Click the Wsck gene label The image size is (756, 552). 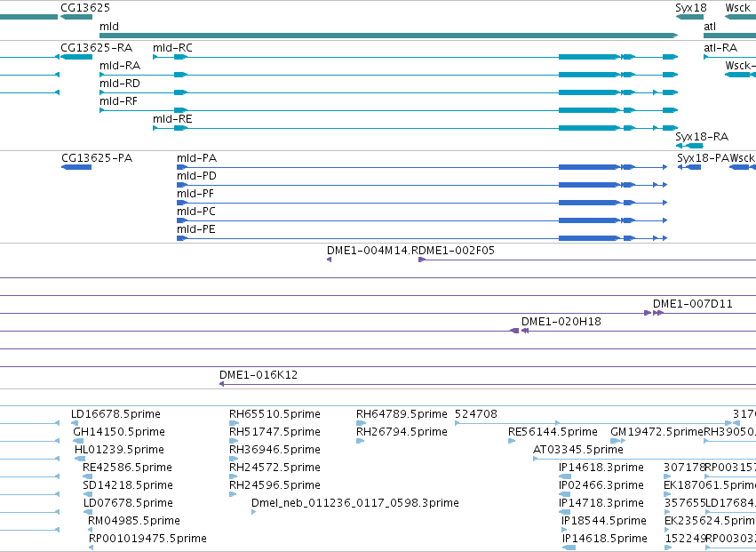737,8
